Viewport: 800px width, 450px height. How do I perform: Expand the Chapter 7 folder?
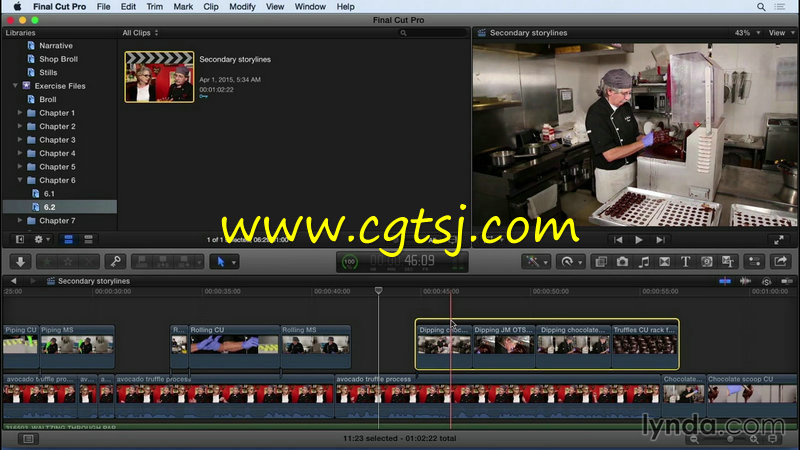20,220
